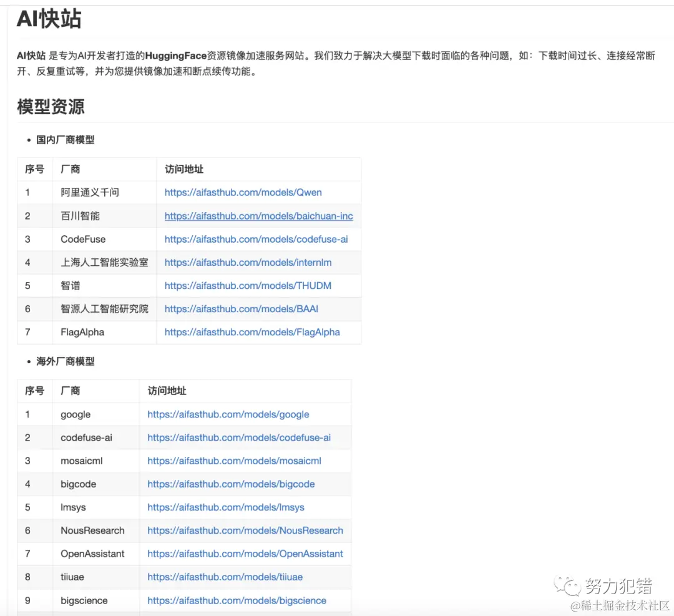Image resolution: width=674 pixels, height=616 pixels.
Task: Open the codefuse-ai link for CodeFuse
Action: pyautogui.click(x=259, y=239)
